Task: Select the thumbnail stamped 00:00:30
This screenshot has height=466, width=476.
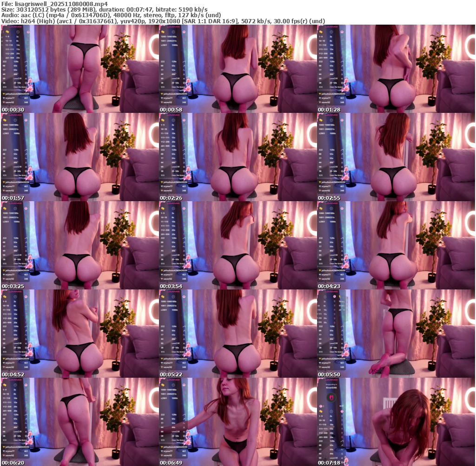Action: (x=80, y=69)
